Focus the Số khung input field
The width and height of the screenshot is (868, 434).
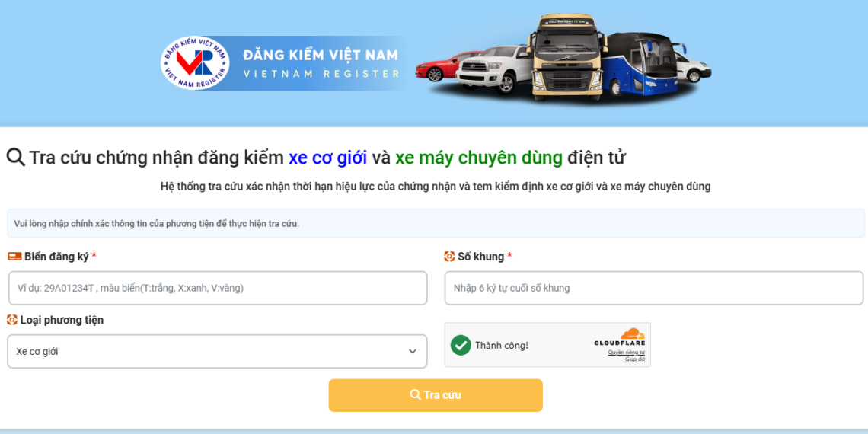coord(654,288)
